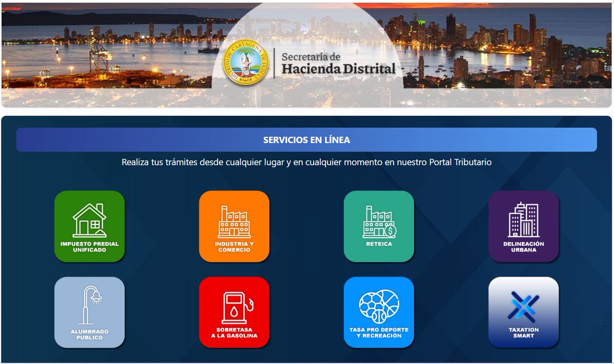614x364 pixels.
Task: Click the Servicios en Línea header bar
Action: tap(306, 140)
